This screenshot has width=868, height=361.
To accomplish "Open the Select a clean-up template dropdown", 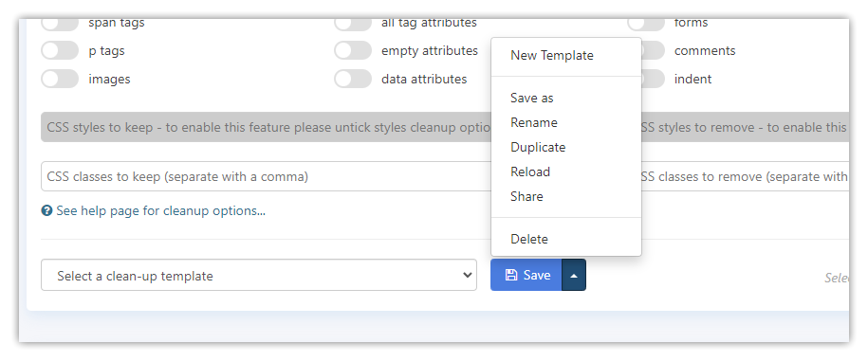I will 259,275.
